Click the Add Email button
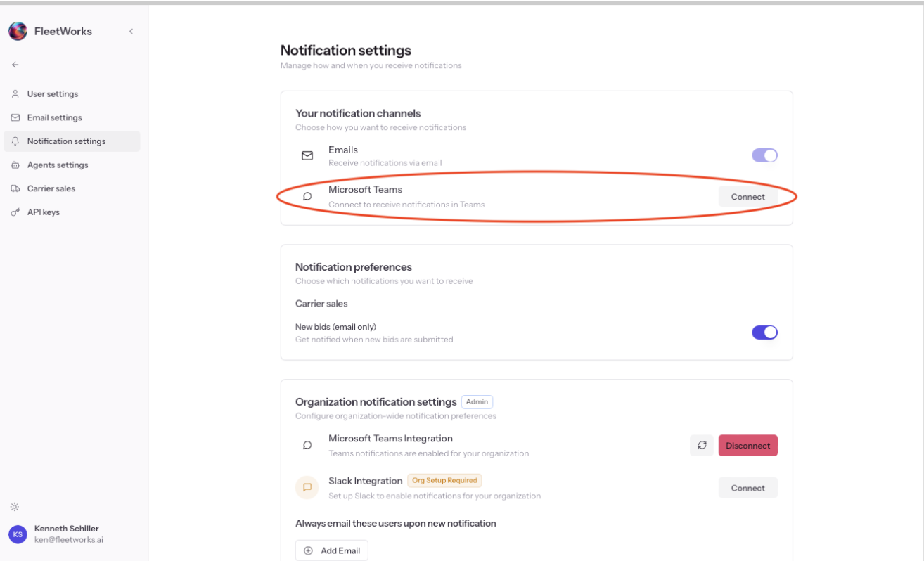 click(332, 550)
